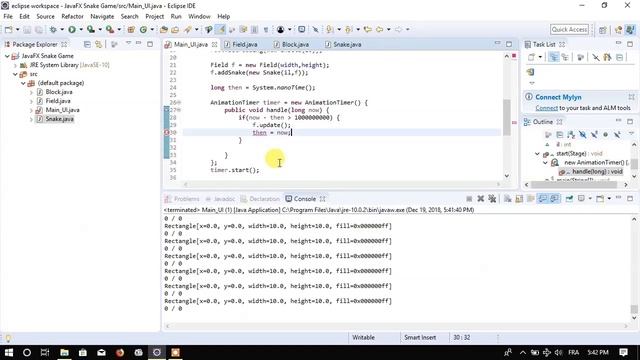Open the Refactor menu
Screen dimensions: 640x360
pyautogui.click(x=72, y=16)
